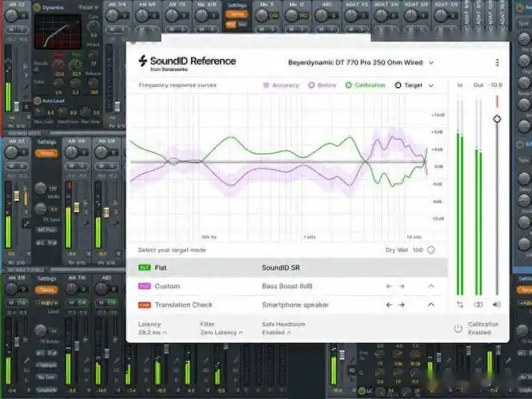Click the MS Proc button in TotalMix
This screenshot has height=399, width=532.
click(47, 230)
